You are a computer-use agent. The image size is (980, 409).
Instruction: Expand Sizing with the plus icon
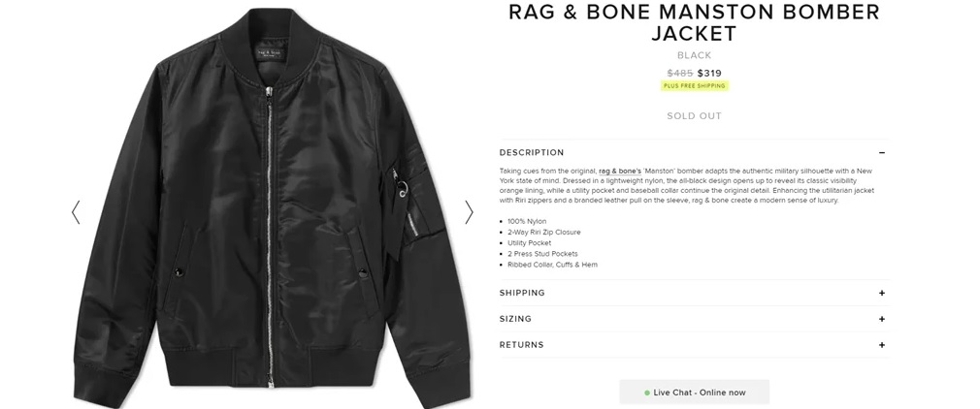point(882,319)
